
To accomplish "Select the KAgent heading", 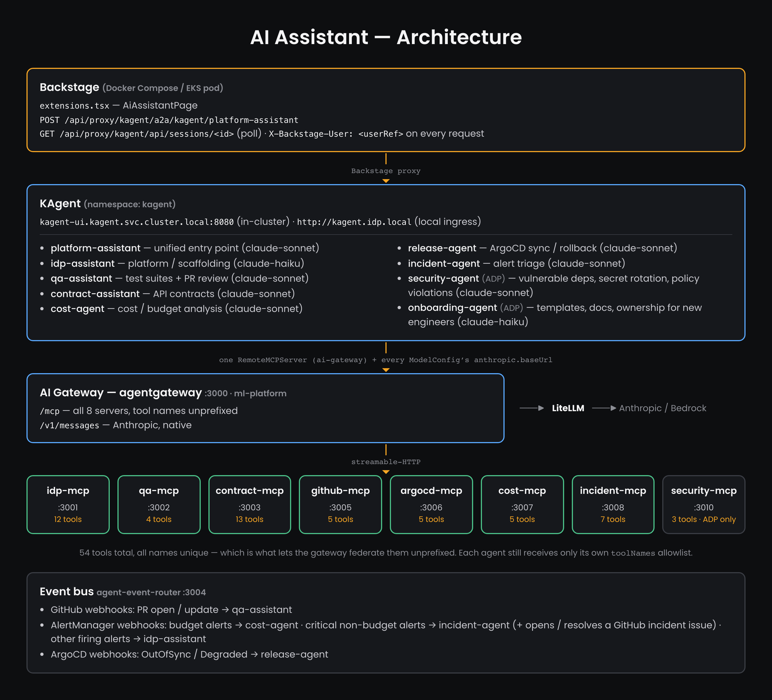I will (x=60, y=204).
